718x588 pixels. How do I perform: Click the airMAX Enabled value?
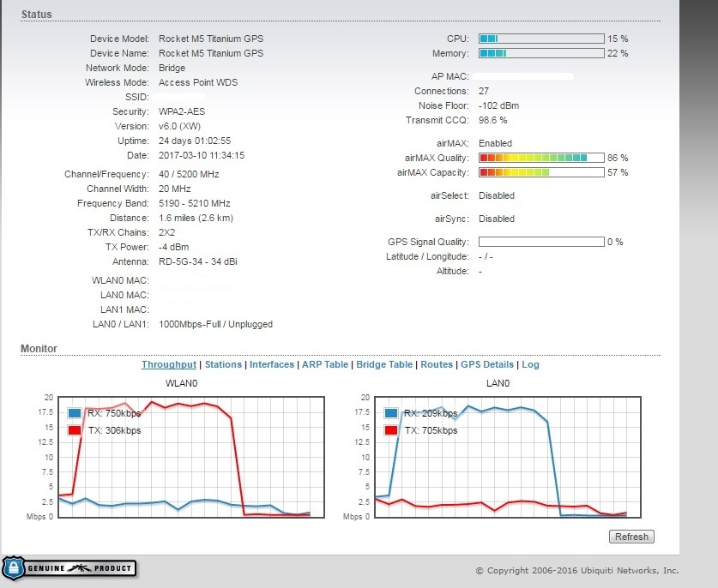coord(496,143)
